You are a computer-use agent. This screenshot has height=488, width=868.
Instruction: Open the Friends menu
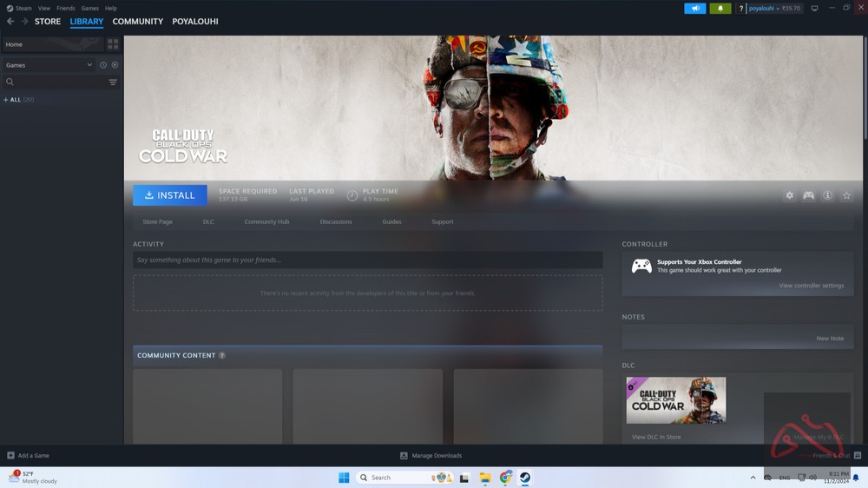coord(66,8)
